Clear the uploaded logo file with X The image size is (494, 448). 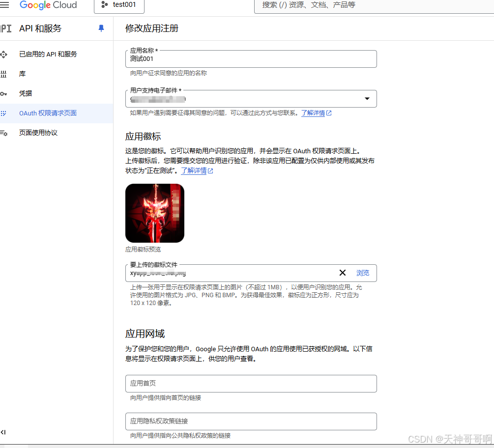(343, 273)
